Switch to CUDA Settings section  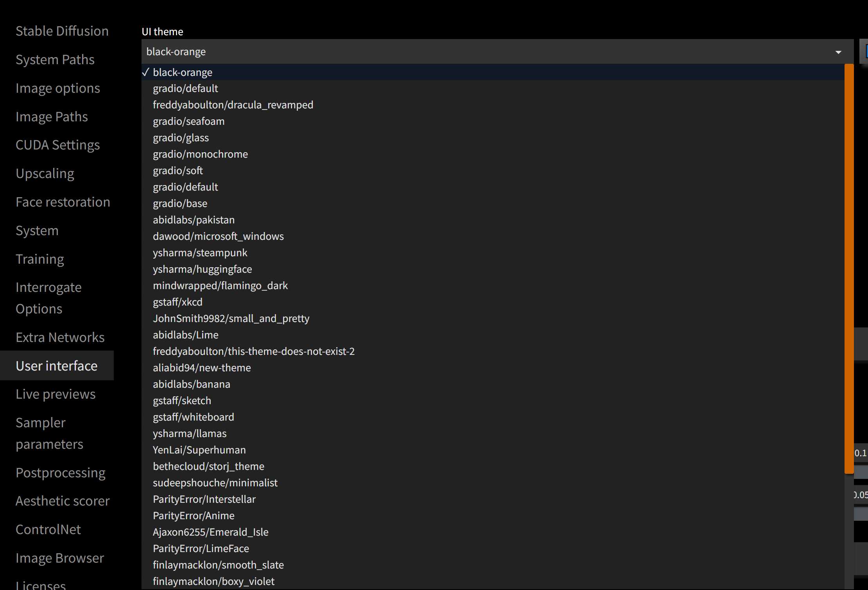(58, 145)
